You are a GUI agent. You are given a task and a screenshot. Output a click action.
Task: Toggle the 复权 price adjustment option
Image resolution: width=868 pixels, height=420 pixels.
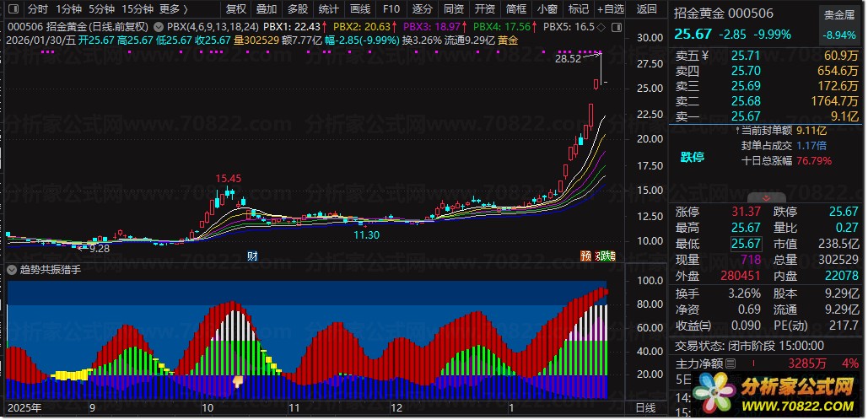tap(236, 9)
